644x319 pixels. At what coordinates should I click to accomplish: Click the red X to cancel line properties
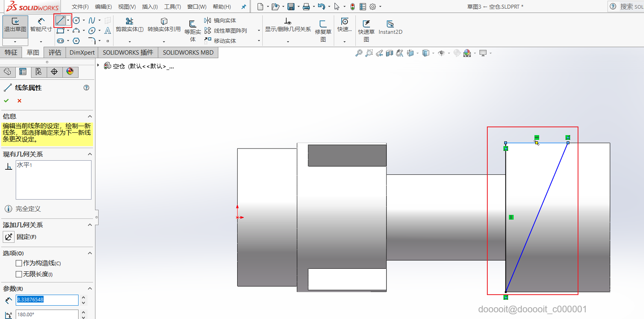[x=19, y=101]
